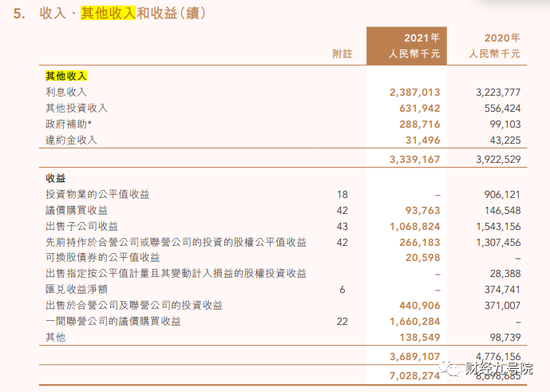Click the subtotal 3,339,167
This screenshot has width=550, height=392.
coord(415,160)
